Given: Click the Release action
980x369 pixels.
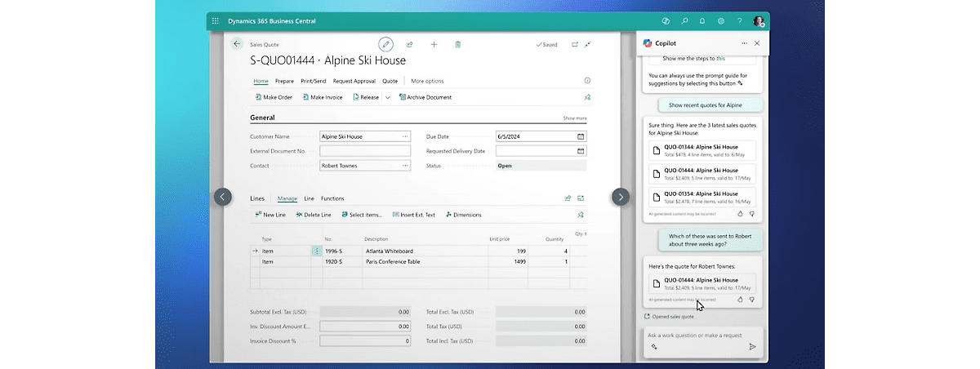Looking at the screenshot, I should (366, 97).
